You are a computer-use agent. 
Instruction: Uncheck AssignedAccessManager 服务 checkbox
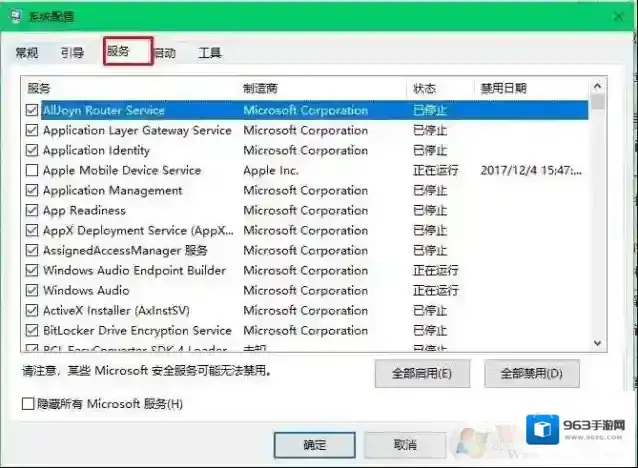point(32,250)
